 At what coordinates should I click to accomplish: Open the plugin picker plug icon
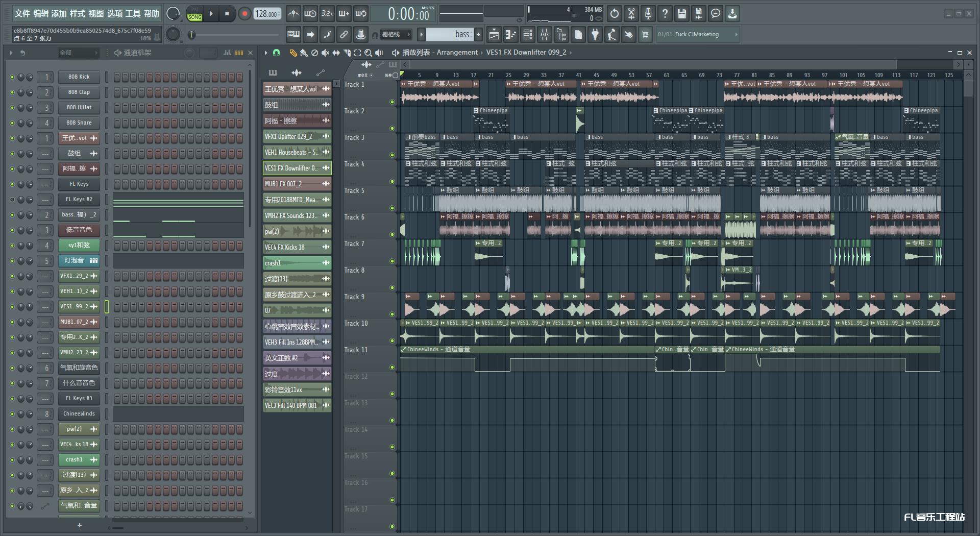595,34
